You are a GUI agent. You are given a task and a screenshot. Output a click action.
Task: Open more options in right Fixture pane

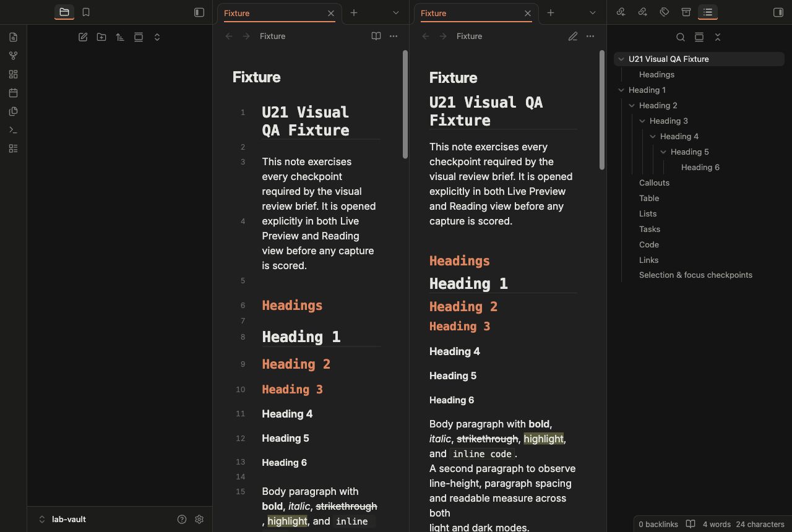(x=590, y=36)
